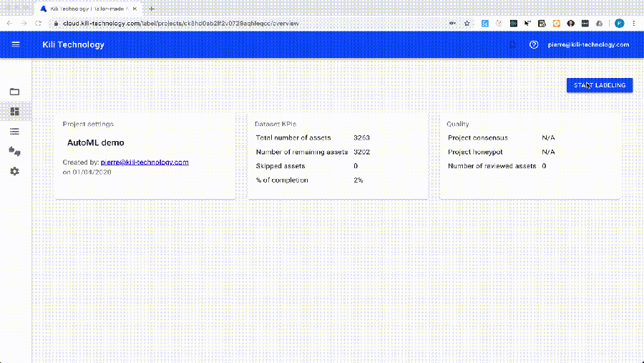
Task: Click the 3202 remaining assets value
Action: (362, 152)
